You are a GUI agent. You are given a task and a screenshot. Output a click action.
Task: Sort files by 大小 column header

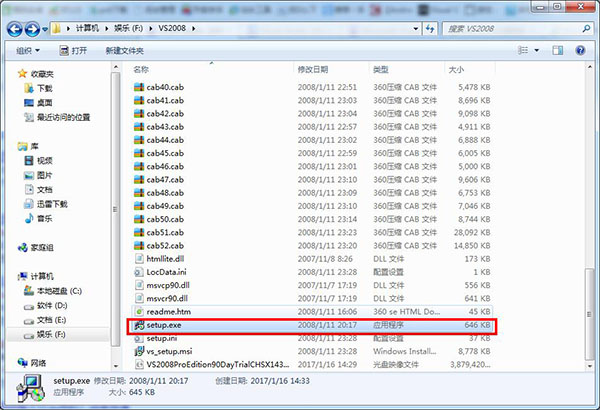pyautogui.click(x=456, y=71)
